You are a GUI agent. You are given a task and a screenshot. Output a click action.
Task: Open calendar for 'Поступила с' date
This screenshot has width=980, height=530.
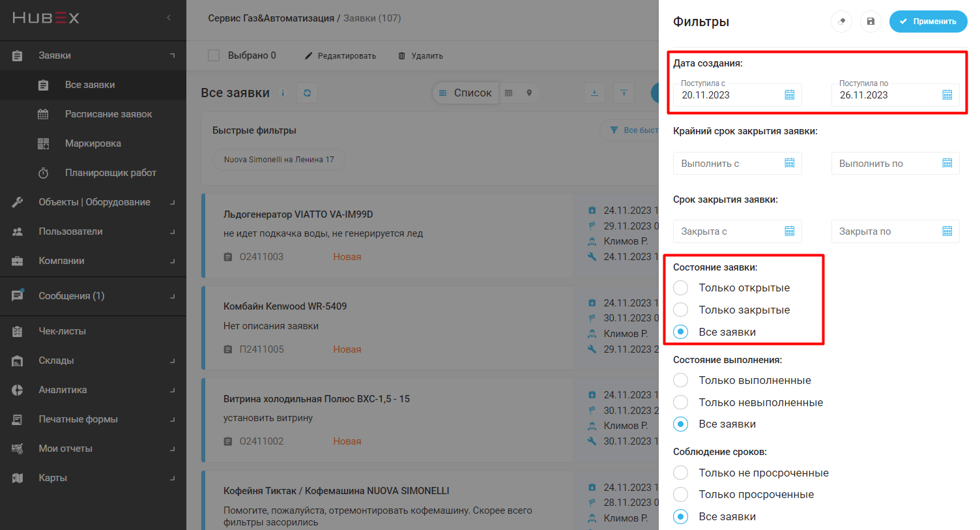[789, 95]
